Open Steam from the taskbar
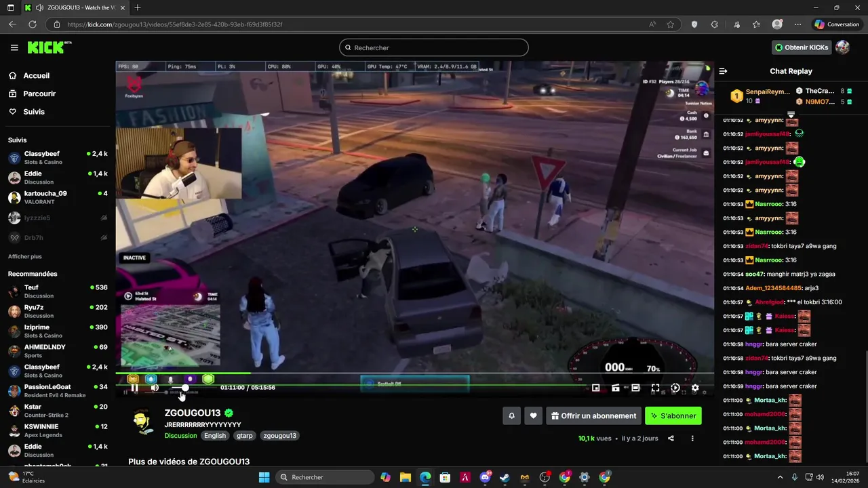The width and height of the screenshot is (868, 488). click(505, 477)
